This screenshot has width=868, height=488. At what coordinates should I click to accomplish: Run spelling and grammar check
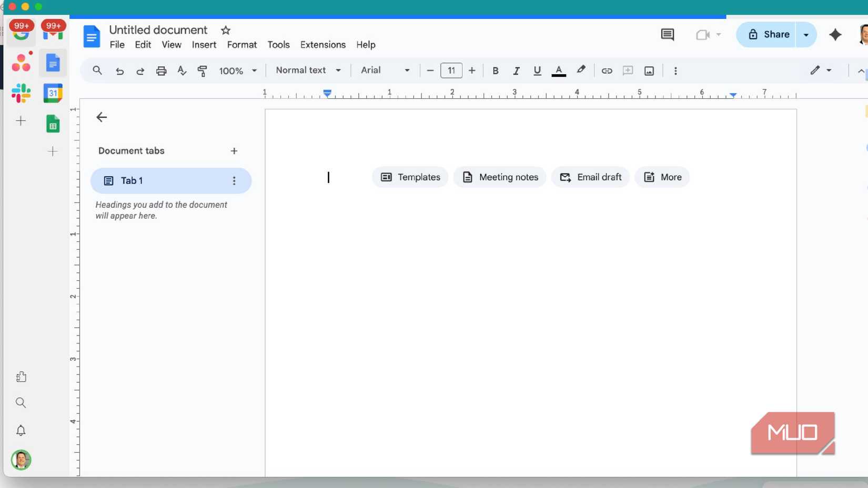pos(182,70)
